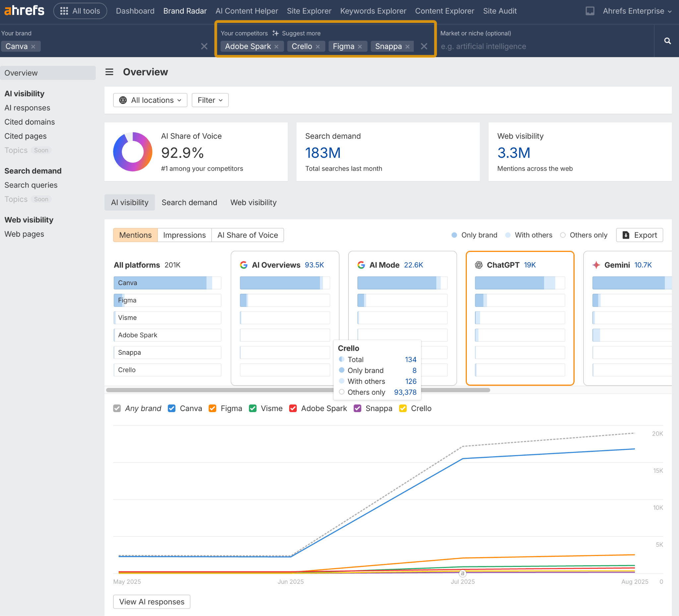Expand the Filter dropdown

pos(210,100)
